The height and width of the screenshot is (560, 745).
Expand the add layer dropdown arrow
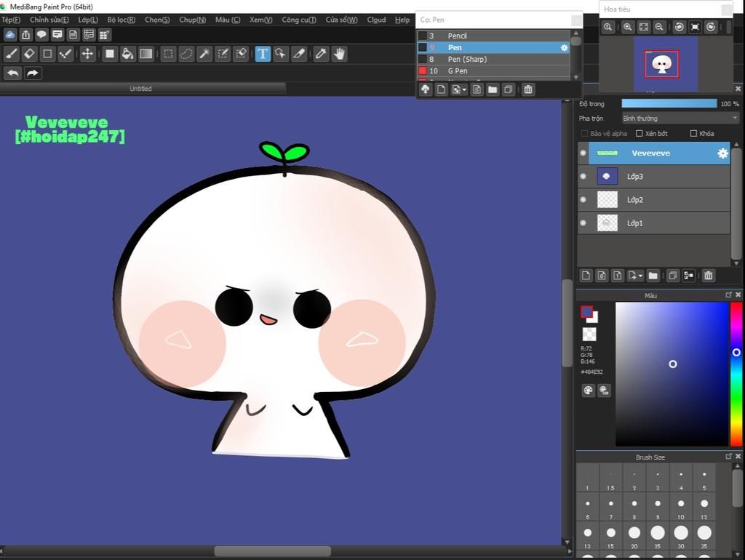coord(640,276)
